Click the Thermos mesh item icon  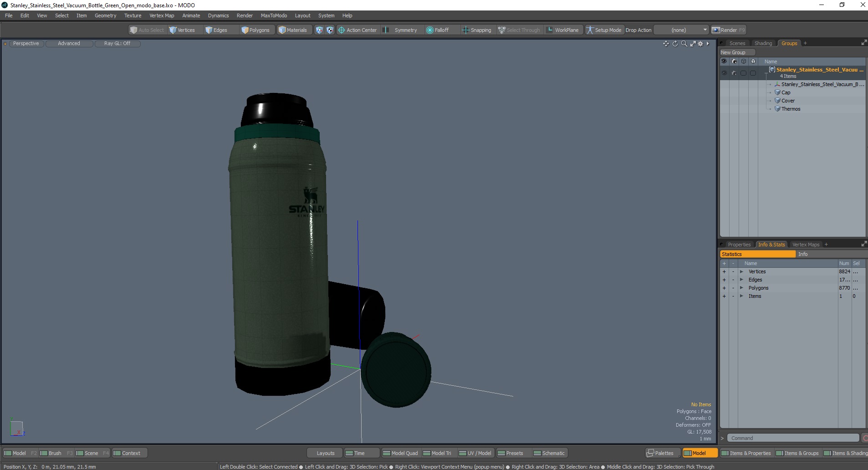click(x=777, y=109)
